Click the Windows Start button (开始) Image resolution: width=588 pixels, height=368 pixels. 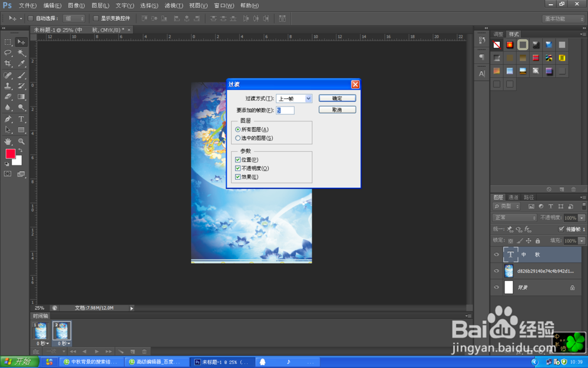[19, 362]
